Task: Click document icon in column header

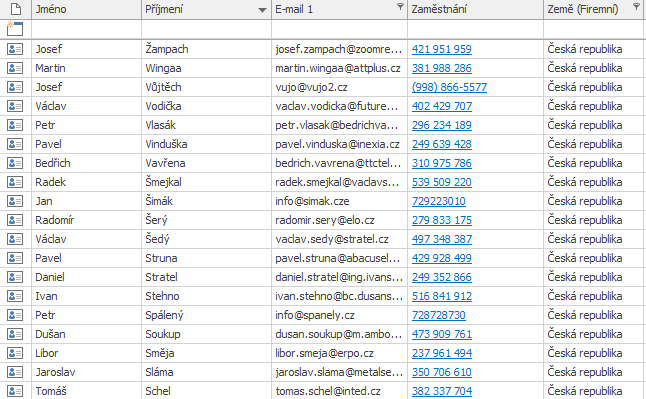Action: (x=16, y=9)
